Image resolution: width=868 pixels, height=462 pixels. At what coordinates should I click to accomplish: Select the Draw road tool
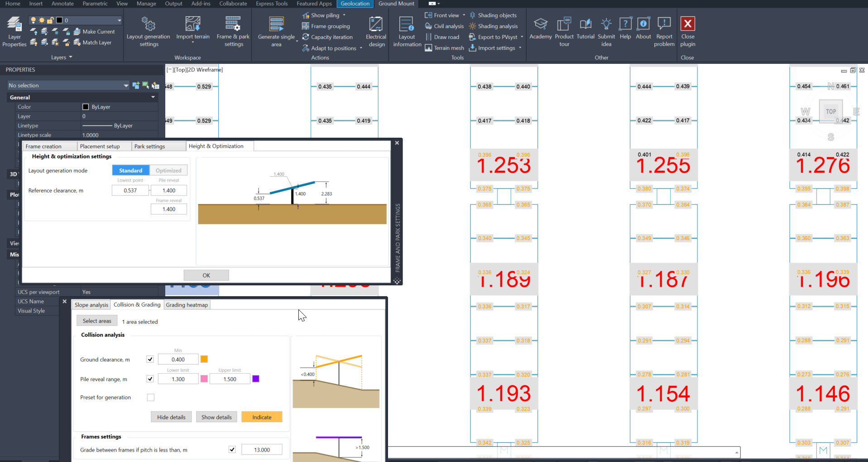tap(442, 37)
